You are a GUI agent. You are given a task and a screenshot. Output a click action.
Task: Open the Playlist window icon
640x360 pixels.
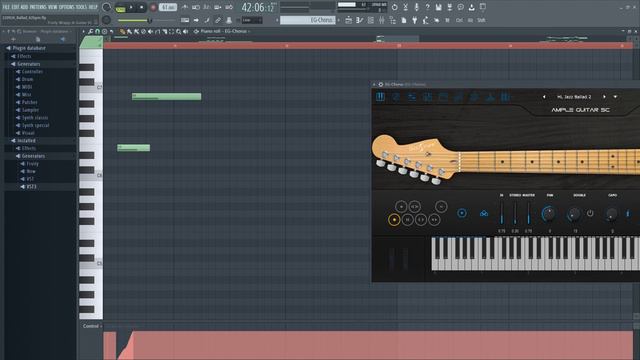349,20
